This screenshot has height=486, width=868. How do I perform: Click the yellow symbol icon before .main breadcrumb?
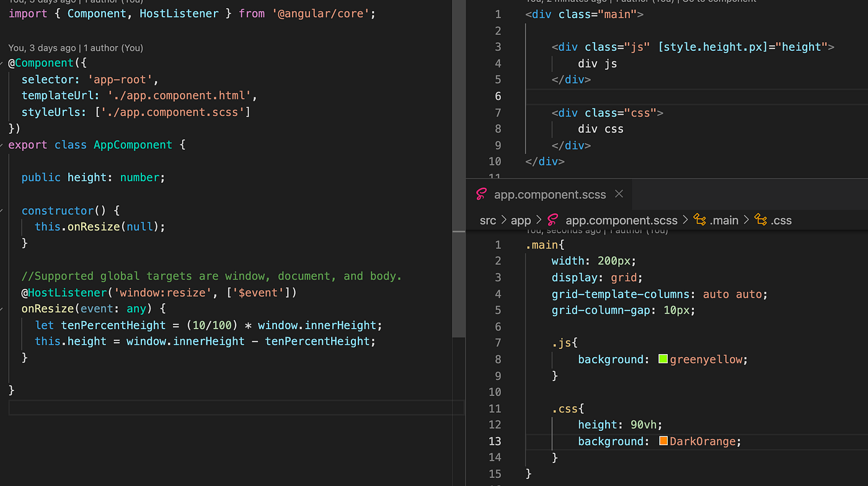click(x=699, y=219)
